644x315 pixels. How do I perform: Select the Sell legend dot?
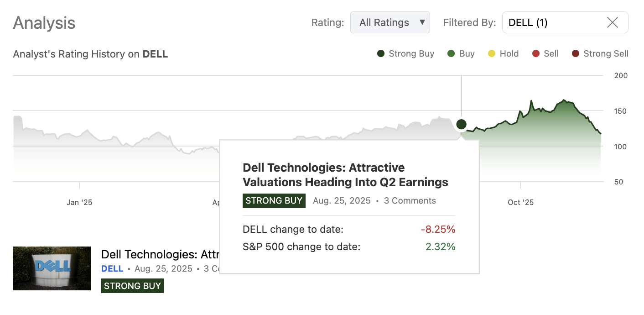pyautogui.click(x=535, y=53)
